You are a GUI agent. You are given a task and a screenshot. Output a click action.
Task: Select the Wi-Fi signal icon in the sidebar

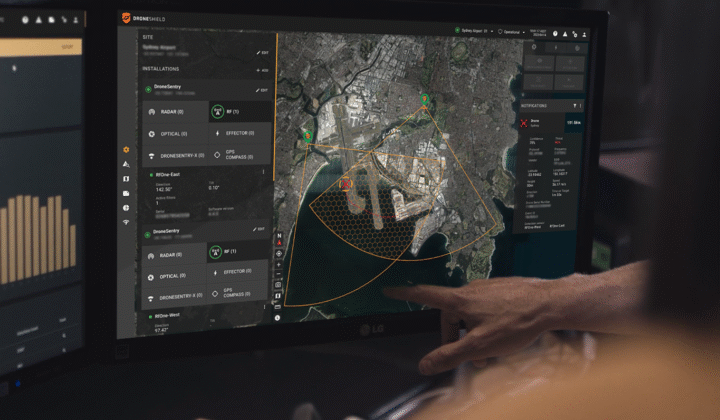126,222
